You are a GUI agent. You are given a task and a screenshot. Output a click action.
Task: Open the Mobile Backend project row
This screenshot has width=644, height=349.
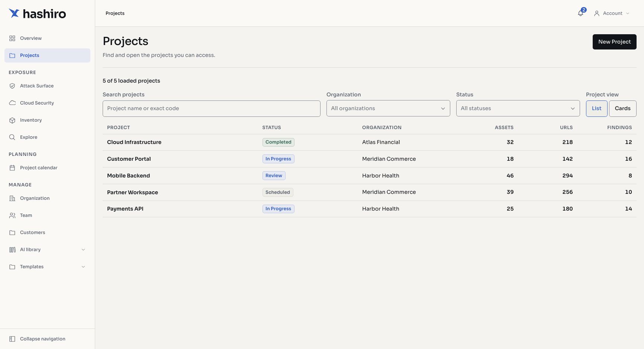(370, 176)
